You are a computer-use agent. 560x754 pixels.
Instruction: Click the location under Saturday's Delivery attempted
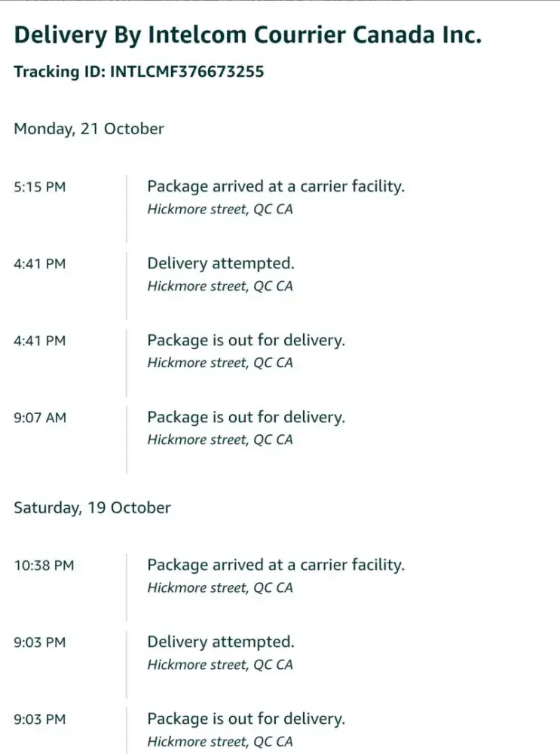click(219, 665)
